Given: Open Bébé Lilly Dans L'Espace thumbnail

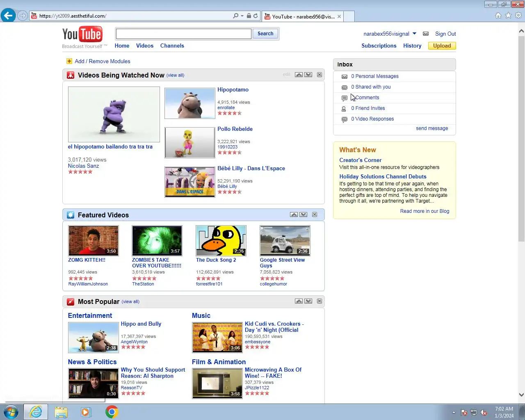Looking at the screenshot, I should (190, 182).
